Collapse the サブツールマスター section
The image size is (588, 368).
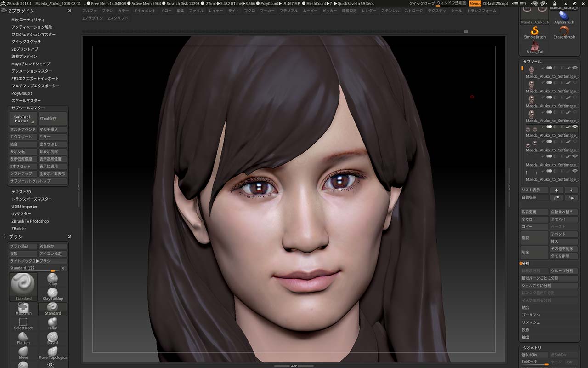click(28, 108)
